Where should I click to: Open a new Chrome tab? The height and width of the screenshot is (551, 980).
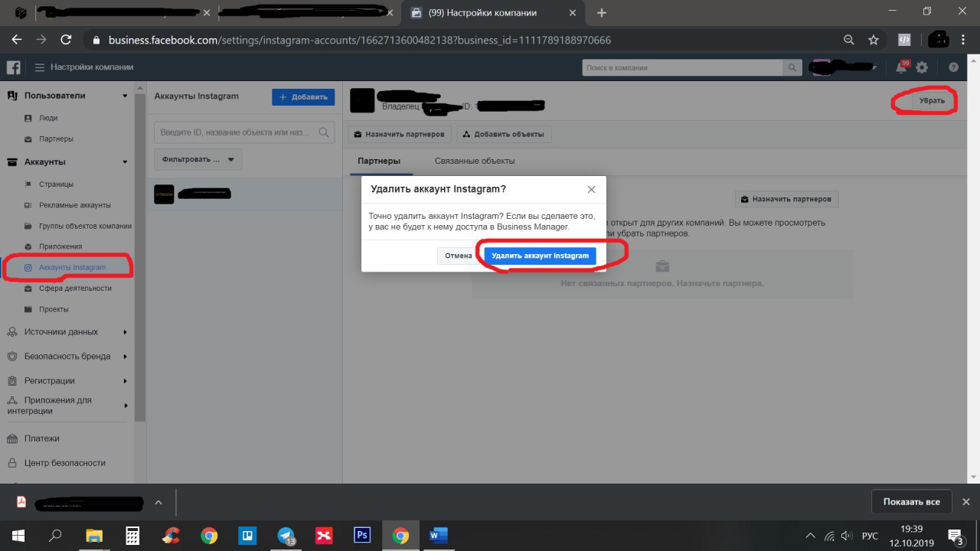602,13
